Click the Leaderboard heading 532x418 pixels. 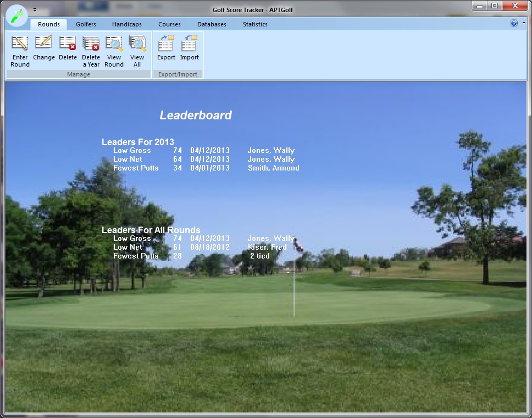(196, 115)
